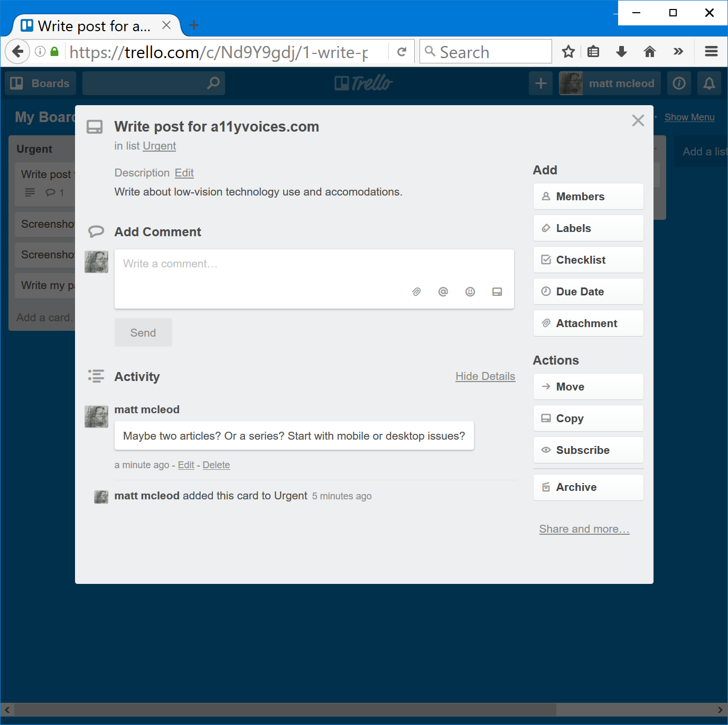The image size is (728, 725).
Task: Open the 'Write my p' card in the background list
Action: pyautogui.click(x=45, y=285)
